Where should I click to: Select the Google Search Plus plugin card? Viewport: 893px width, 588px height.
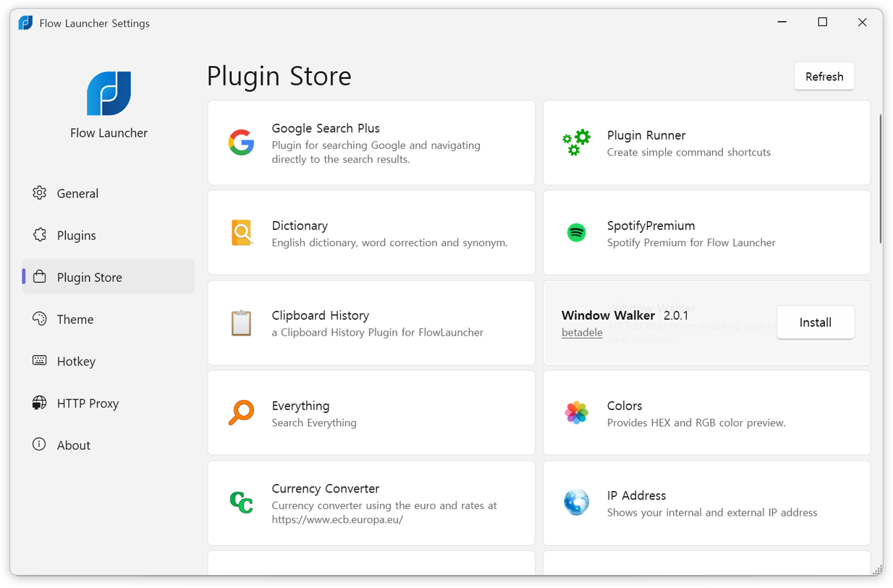[371, 142]
